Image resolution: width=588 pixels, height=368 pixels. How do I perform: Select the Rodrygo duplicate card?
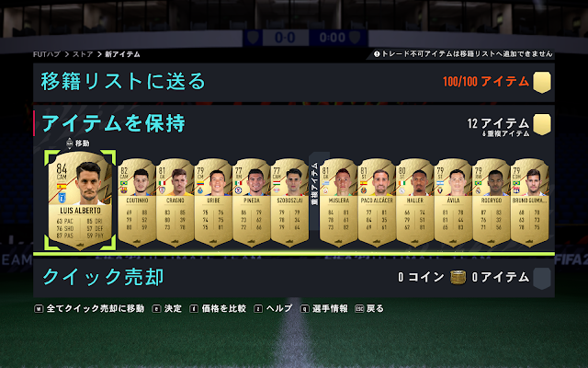(x=492, y=202)
